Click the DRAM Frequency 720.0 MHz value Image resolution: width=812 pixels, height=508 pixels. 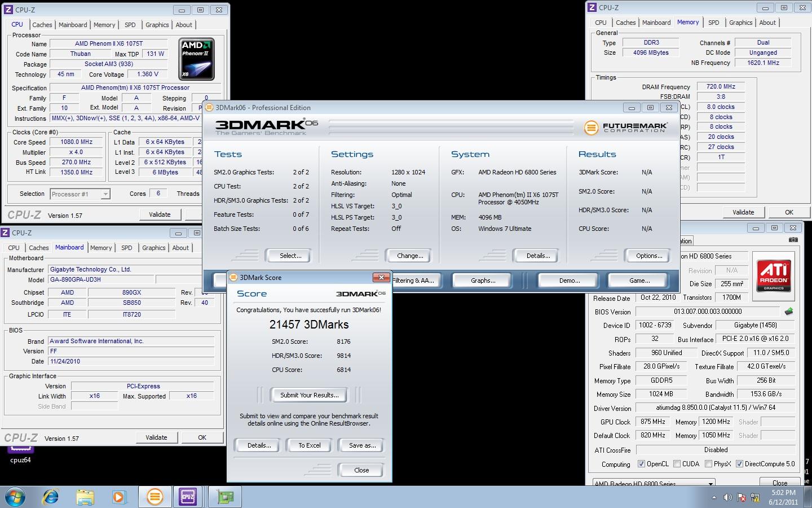pyautogui.click(x=721, y=86)
